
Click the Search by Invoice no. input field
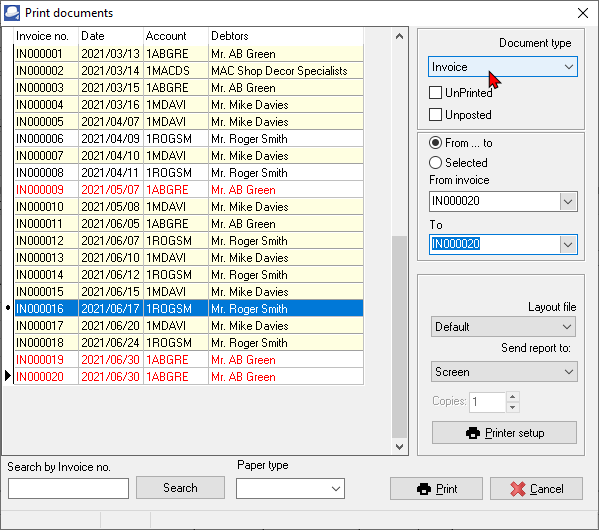(x=68, y=488)
